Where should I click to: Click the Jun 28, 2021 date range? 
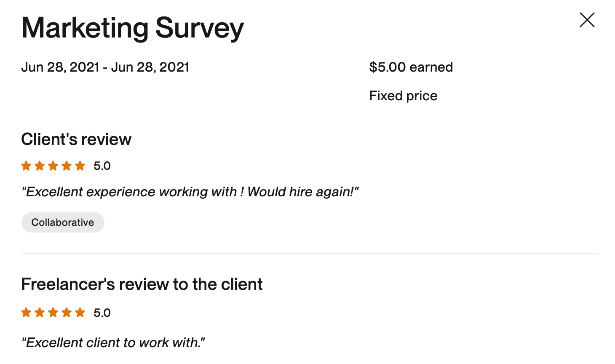[x=105, y=67]
